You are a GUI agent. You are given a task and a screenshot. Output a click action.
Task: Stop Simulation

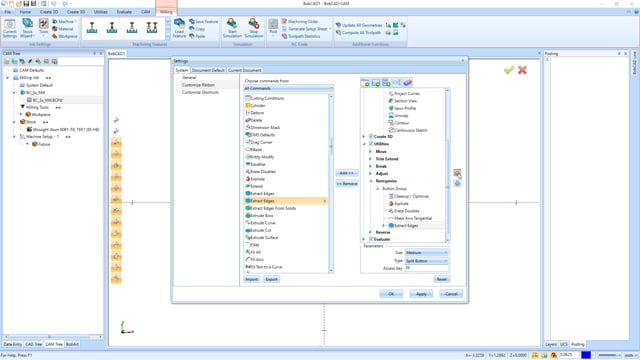[253, 28]
